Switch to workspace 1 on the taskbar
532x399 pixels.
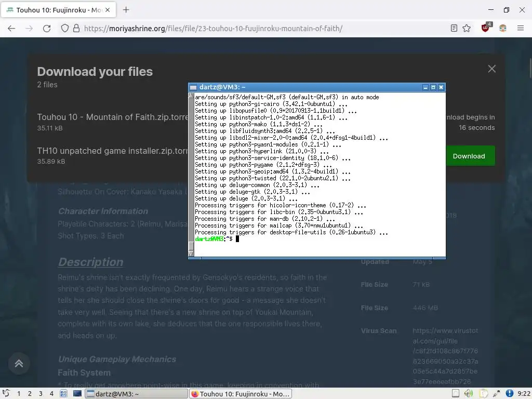pos(19,394)
